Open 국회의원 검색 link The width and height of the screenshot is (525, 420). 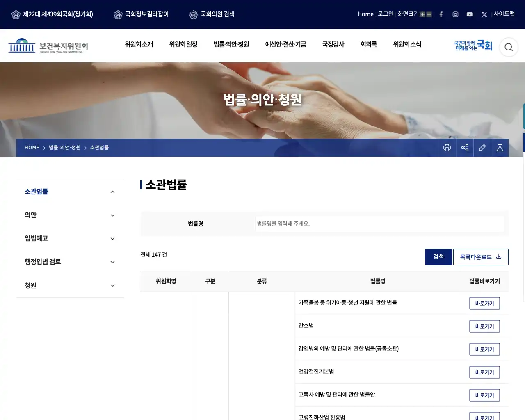pyautogui.click(x=212, y=14)
